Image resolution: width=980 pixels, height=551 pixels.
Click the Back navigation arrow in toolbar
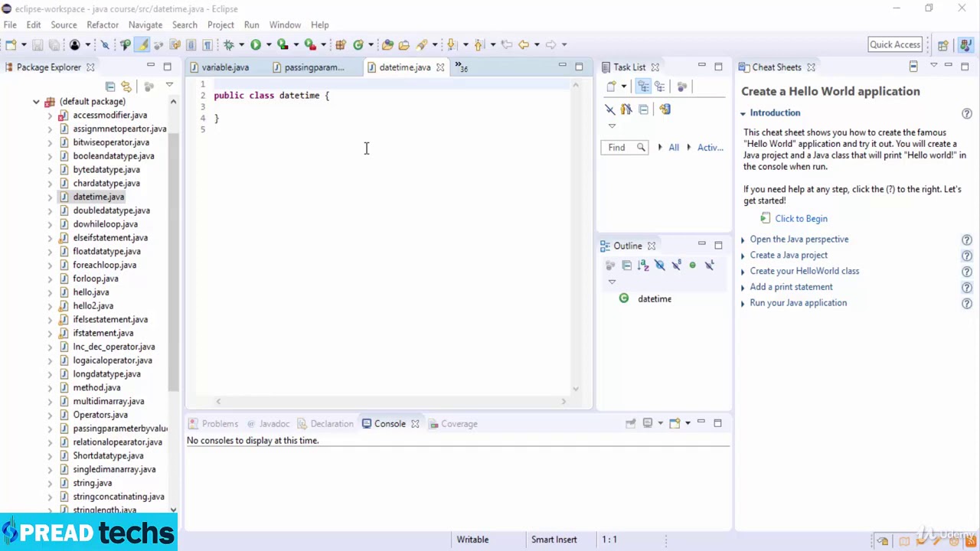click(x=524, y=44)
